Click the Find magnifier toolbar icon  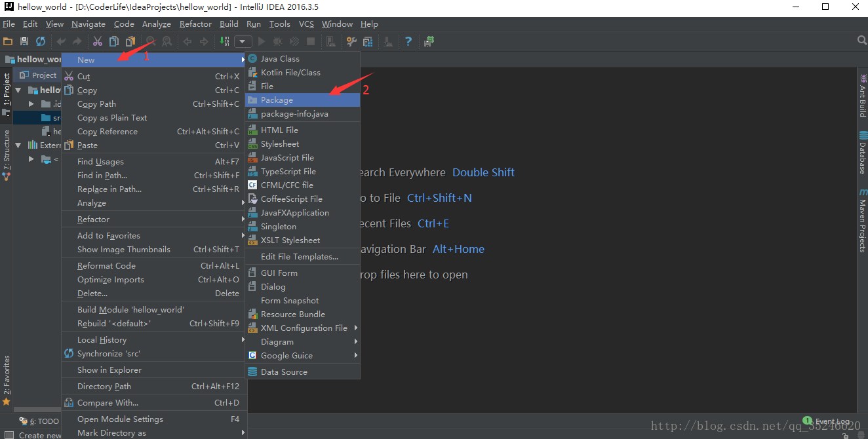[x=151, y=41]
